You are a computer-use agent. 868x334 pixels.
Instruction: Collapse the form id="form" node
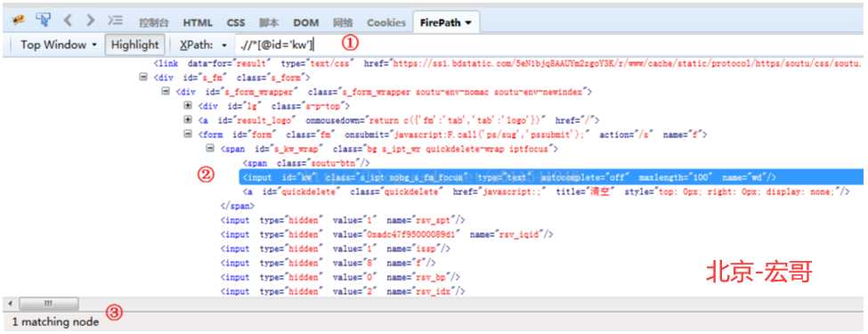[x=188, y=134]
